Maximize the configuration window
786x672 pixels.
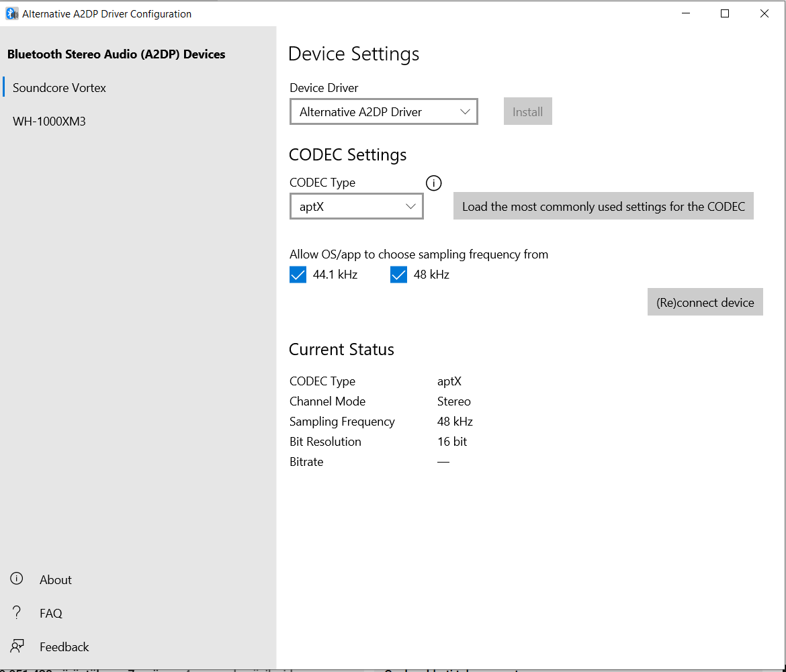click(725, 13)
